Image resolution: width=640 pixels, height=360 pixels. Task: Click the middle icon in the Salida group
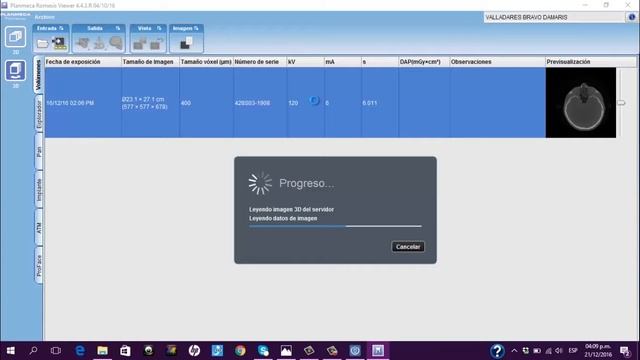tap(99, 43)
